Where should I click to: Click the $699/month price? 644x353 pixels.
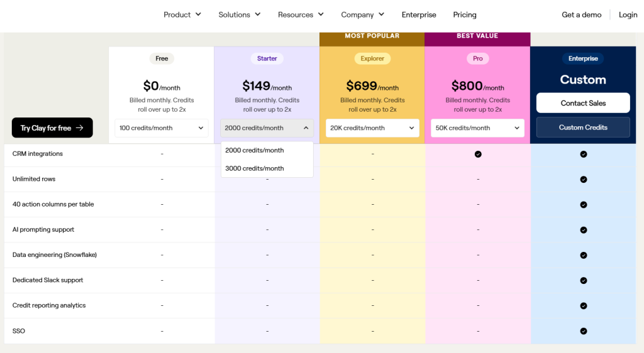[x=372, y=86]
